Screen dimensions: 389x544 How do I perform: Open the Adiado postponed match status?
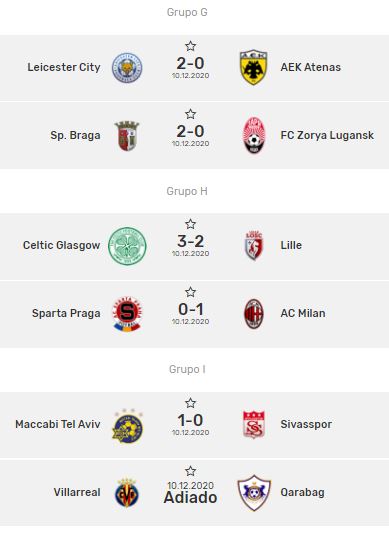pyautogui.click(x=191, y=498)
